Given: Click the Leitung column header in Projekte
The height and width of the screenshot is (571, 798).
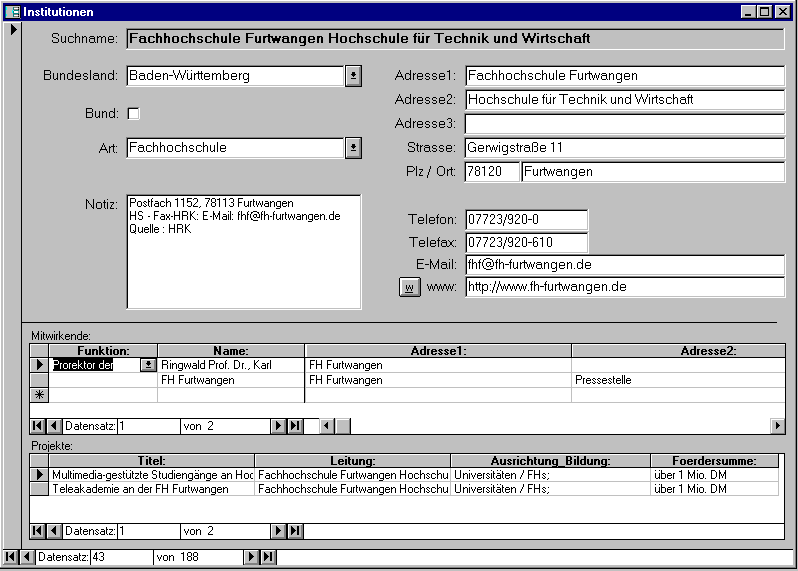Looking at the screenshot, I should [x=353, y=461].
